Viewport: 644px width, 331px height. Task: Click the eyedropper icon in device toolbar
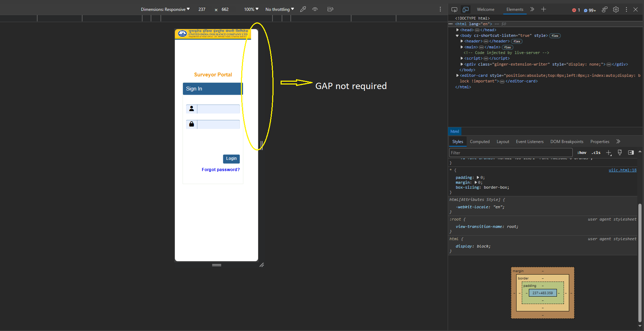click(x=303, y=9)
